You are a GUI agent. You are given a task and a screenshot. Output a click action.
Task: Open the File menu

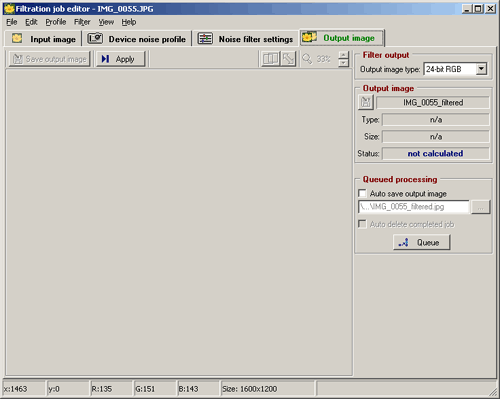pos(12,22)
